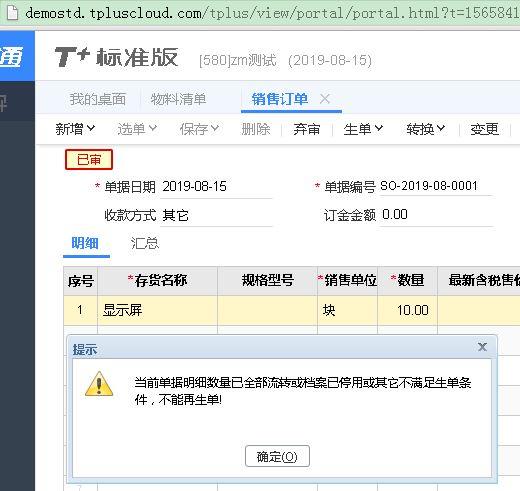The height and width of the screenshot is (491, 520).
Task: Click the page icon in address bar
Action: click(x=12, y=13)
